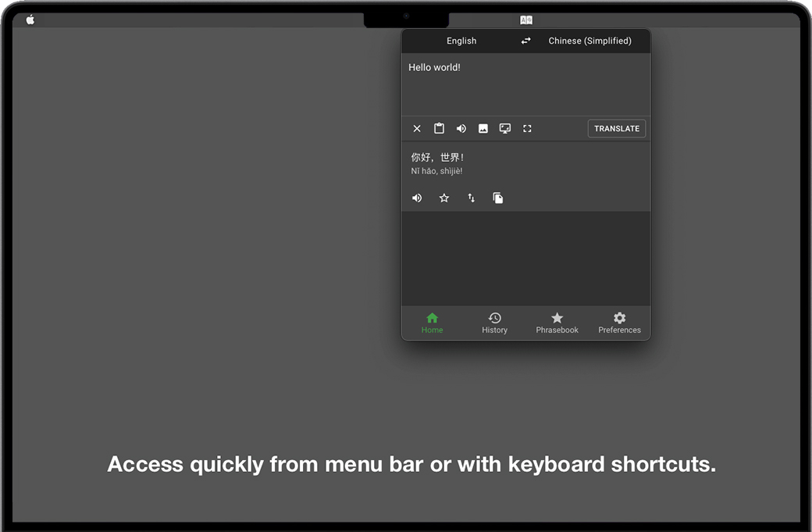This screenshot has width=812, height=532.
Task: Click the Hello world! input text field
Action: pos(525,84)
